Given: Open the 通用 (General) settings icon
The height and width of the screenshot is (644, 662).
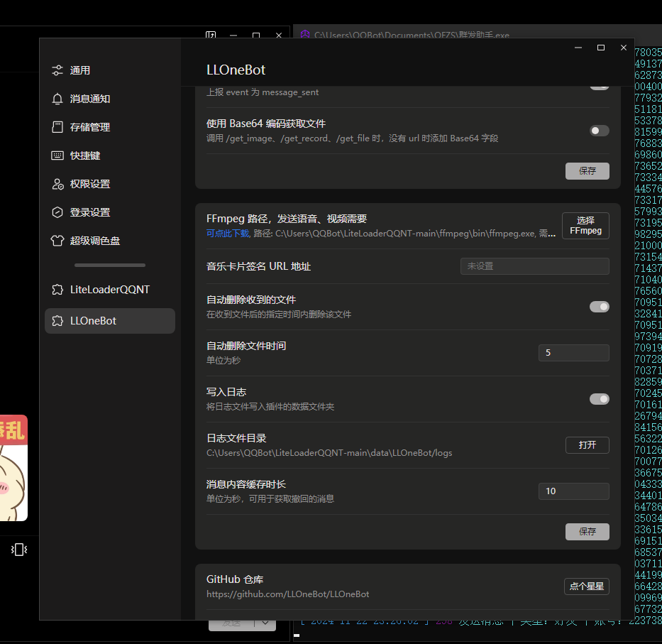Looking at the screenshot, I should coord(57,70).
